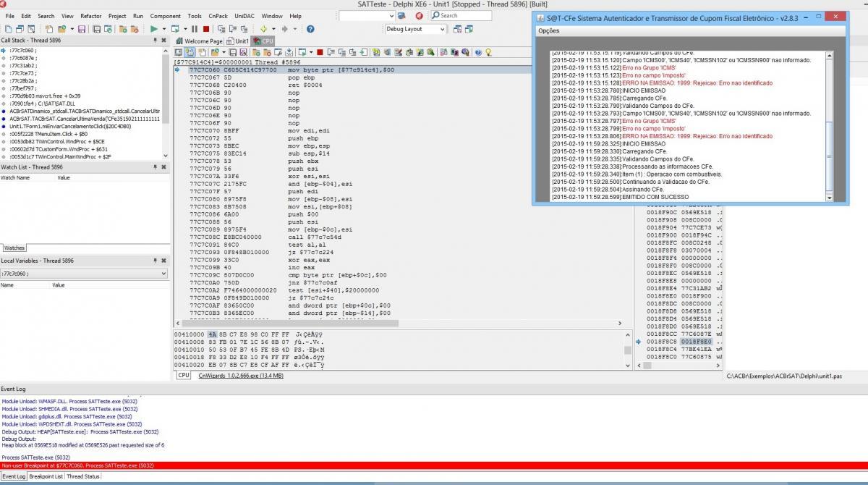Click floppy save icon in CnPack toolbar

[x=233, y=52]
